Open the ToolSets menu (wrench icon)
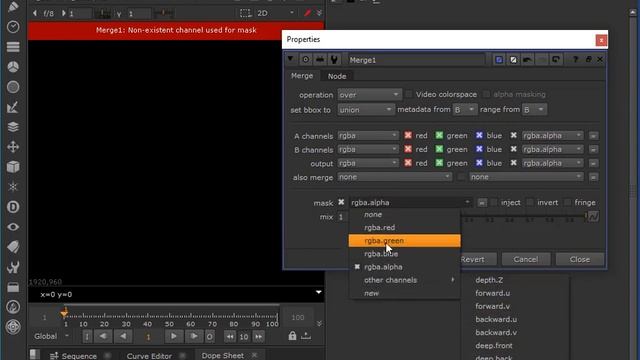 (13, 267)
